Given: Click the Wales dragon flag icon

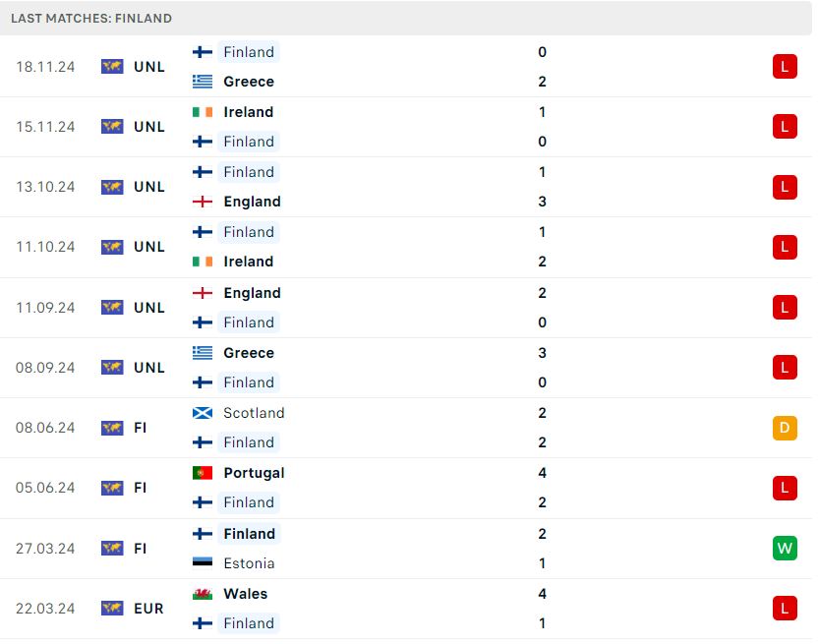Looking at the screenshot, I should (203, 594).
